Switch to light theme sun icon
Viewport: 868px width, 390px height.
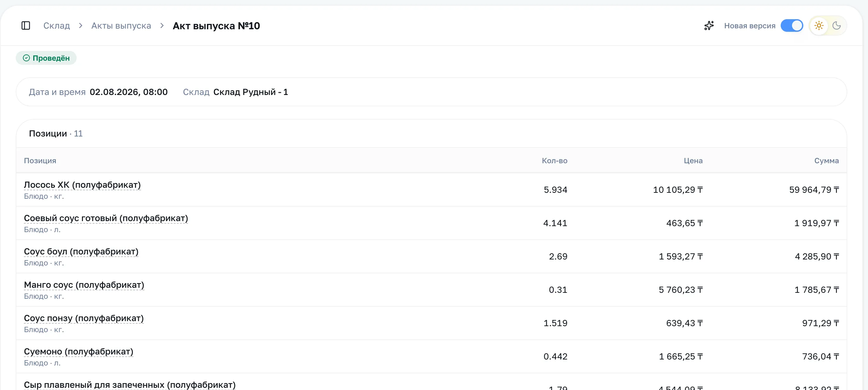pyautogui.click(x=819, y=26)
